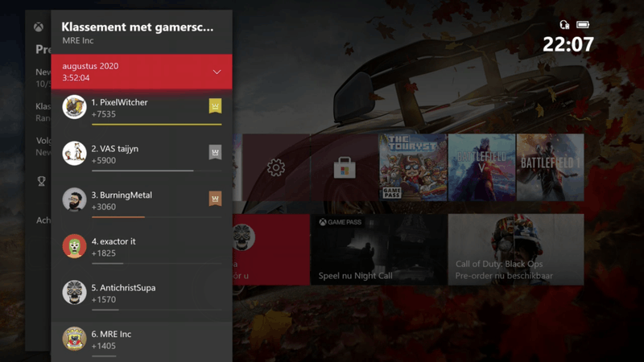The width and height of the screenshot is (644, 362).
Task: Click the 3:52:04 countdown timer text
Action: (76, 78)
